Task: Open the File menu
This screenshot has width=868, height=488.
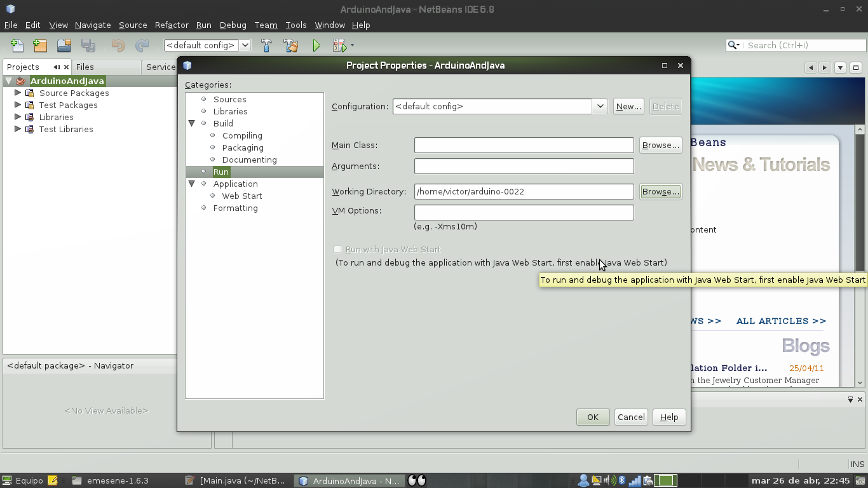Action: (11, 25)
